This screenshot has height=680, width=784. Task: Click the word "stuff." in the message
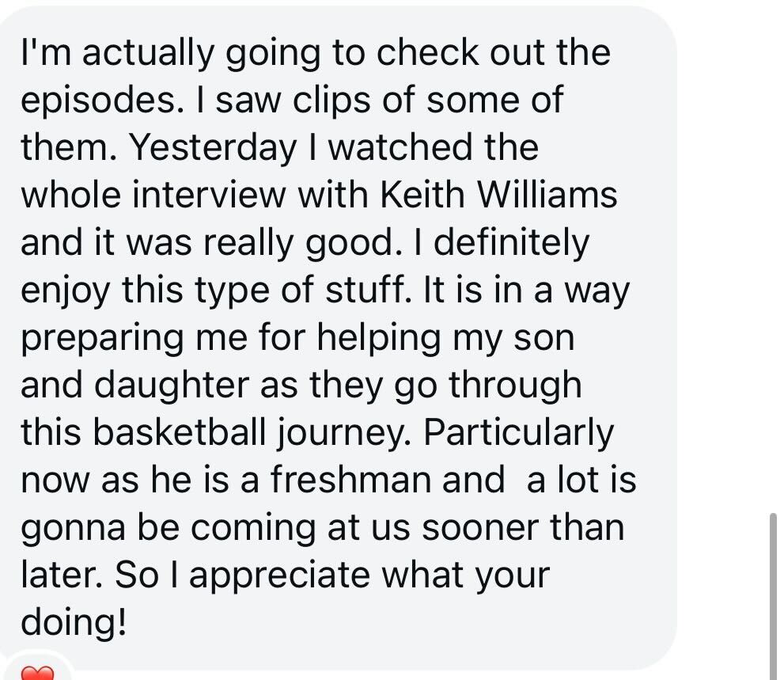point(369,290)
